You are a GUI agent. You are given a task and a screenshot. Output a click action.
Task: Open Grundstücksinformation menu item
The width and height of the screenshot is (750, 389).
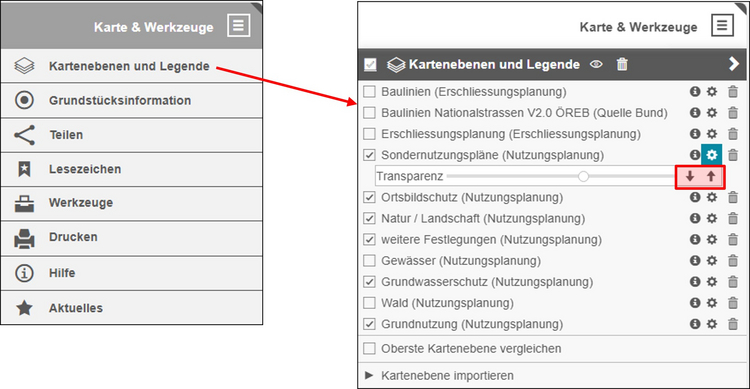coord(132,100)
